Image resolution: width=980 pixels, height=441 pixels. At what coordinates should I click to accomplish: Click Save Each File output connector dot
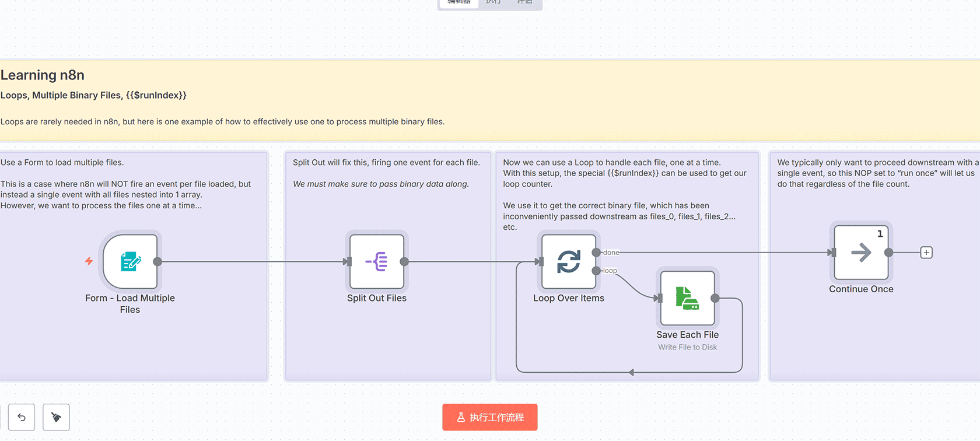[x=715, y=298]
